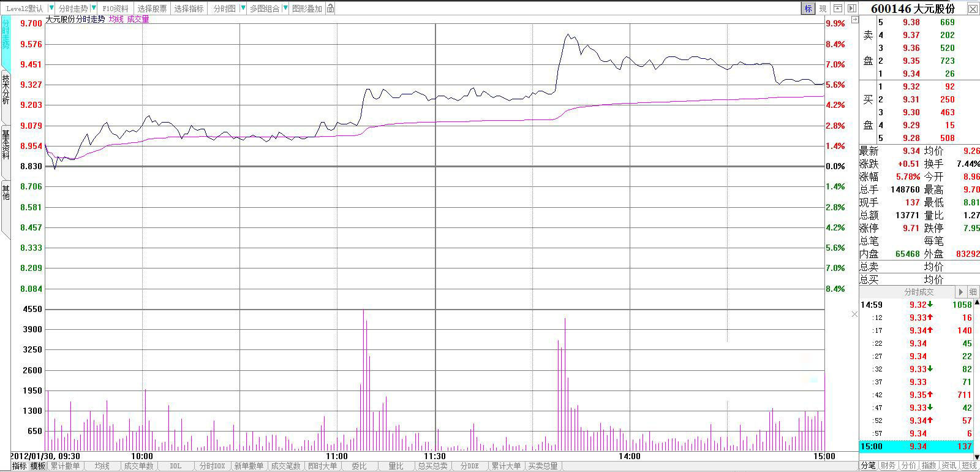The height and width of the screenshot is (472, 980).
Task: Open the 委比 indicator tab
Action: point(359,466)
